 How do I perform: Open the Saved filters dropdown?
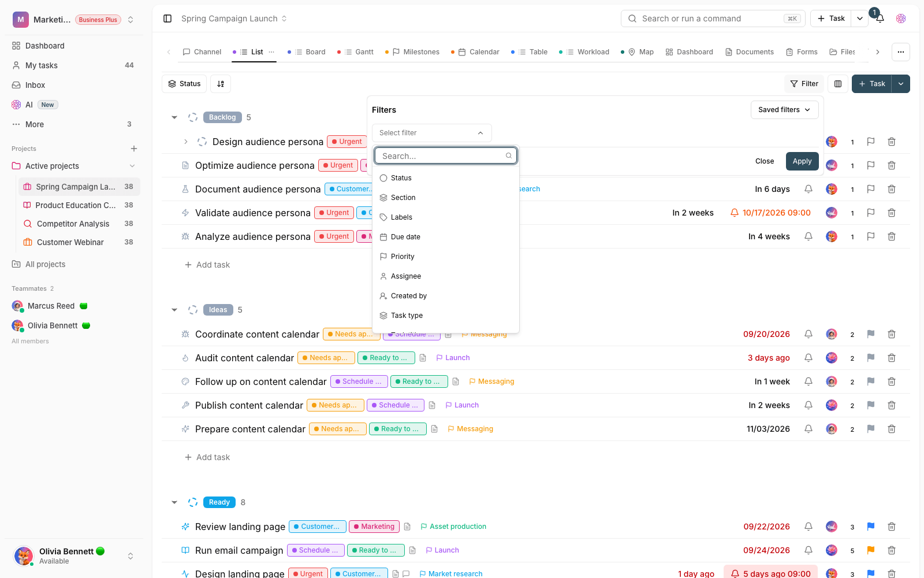coord(784,110)
